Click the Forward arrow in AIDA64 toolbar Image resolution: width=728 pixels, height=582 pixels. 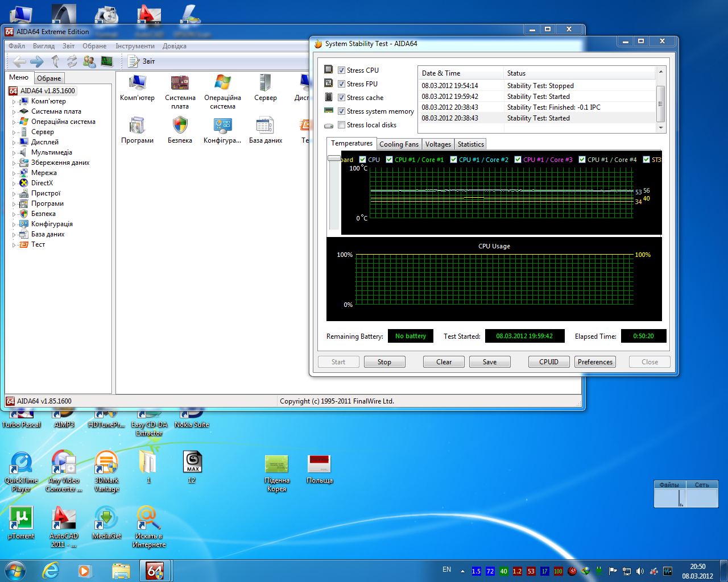37,61
